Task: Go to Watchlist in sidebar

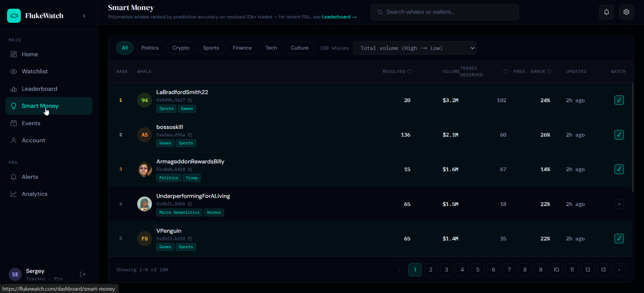Action: click(49, 71)
